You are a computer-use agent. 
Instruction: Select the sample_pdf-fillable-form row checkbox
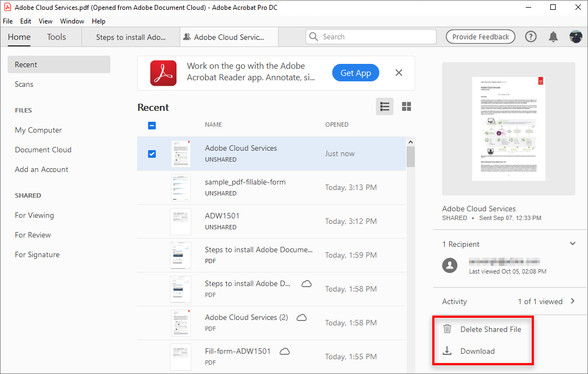[152, 187]
